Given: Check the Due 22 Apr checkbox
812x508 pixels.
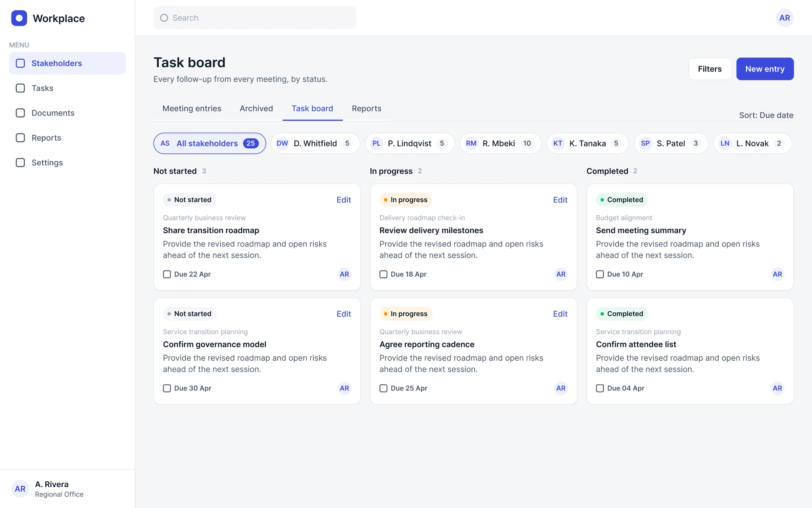Looking at the screenshot, I should [x=167, y=274].
